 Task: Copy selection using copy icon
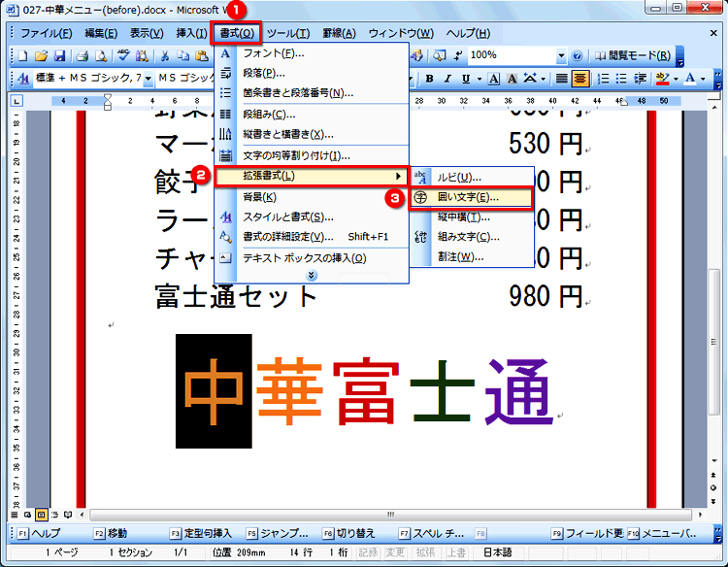point(183,56)
